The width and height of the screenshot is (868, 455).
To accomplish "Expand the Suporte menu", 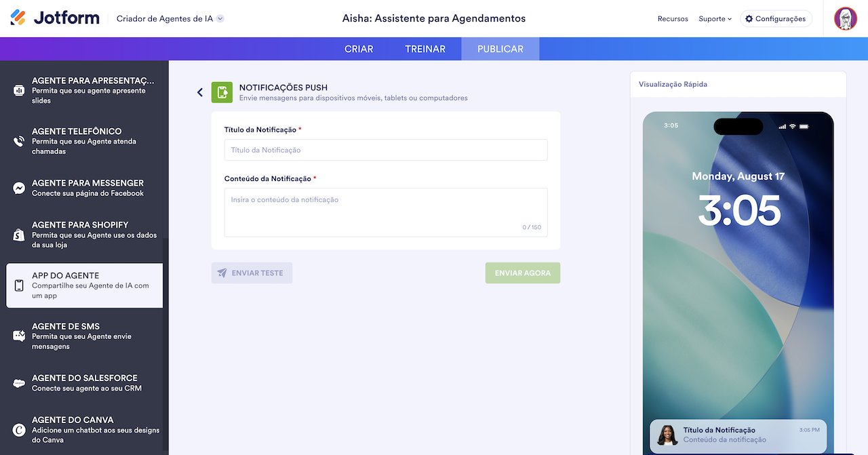I will (x=715, y=19).
